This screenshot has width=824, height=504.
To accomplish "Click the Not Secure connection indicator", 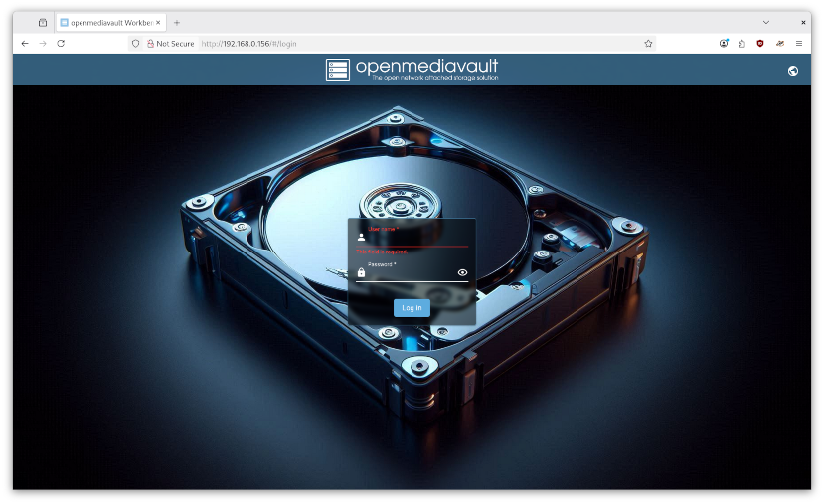I will pos(170,44).
